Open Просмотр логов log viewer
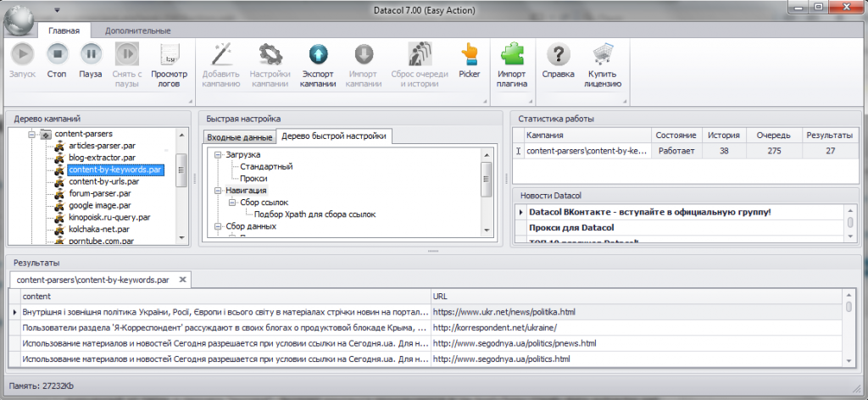868x400 pixels. 170,64
